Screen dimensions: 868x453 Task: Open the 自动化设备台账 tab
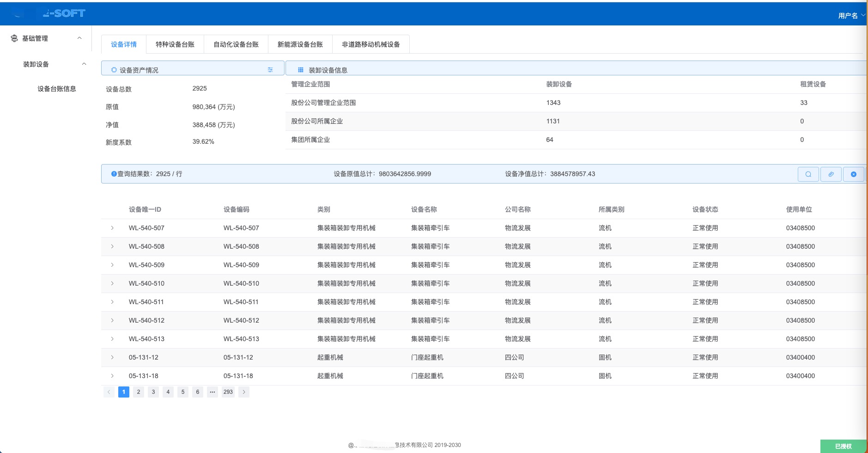point(236,44)
